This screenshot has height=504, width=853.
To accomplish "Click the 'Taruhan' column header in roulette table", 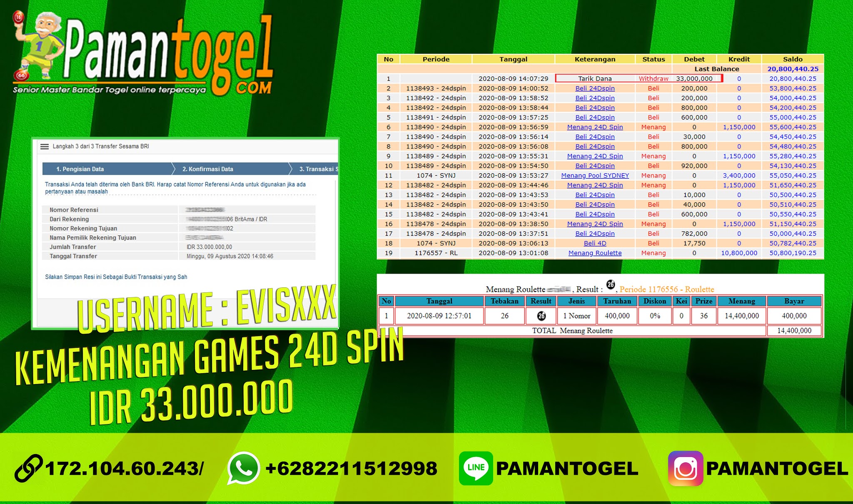I will 617,301.
